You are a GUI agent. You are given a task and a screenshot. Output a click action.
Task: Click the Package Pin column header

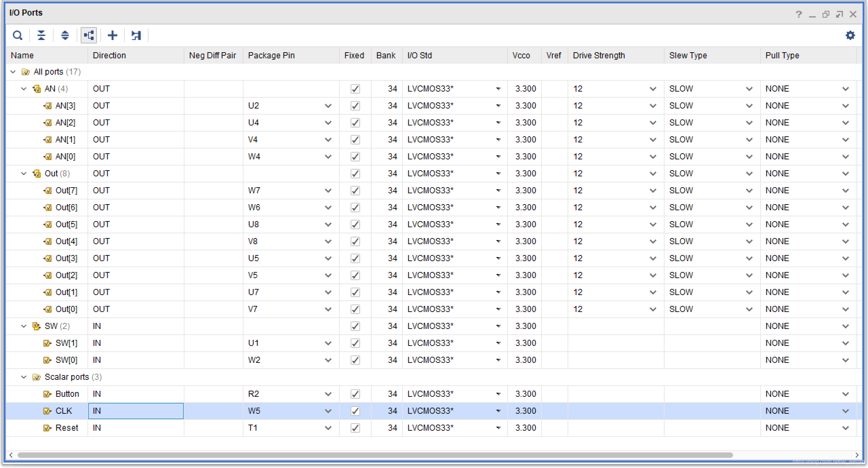pos(271,55)
